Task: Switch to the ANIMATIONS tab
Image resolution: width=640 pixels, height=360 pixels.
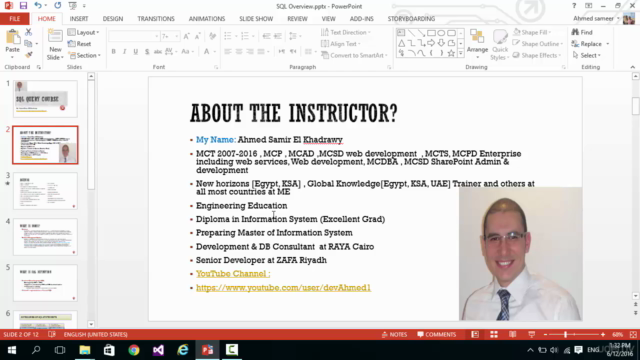Action: [207, 19]
